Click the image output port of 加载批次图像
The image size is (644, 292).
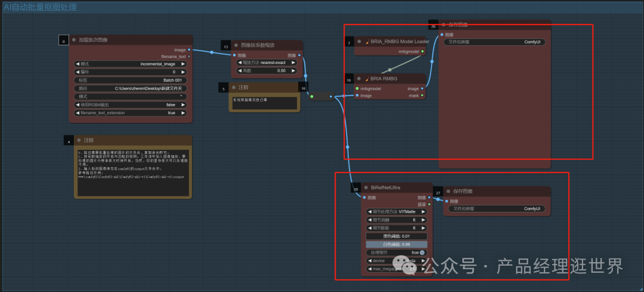(x=189, y=50)
